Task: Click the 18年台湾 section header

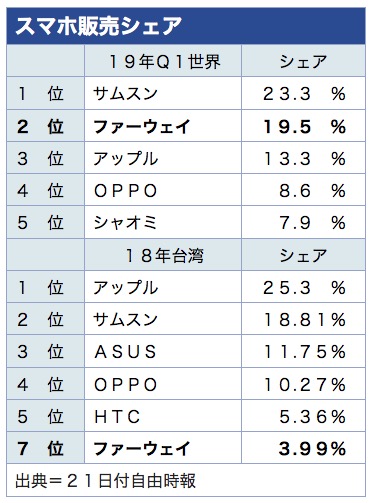Action: tap(163, 255)
